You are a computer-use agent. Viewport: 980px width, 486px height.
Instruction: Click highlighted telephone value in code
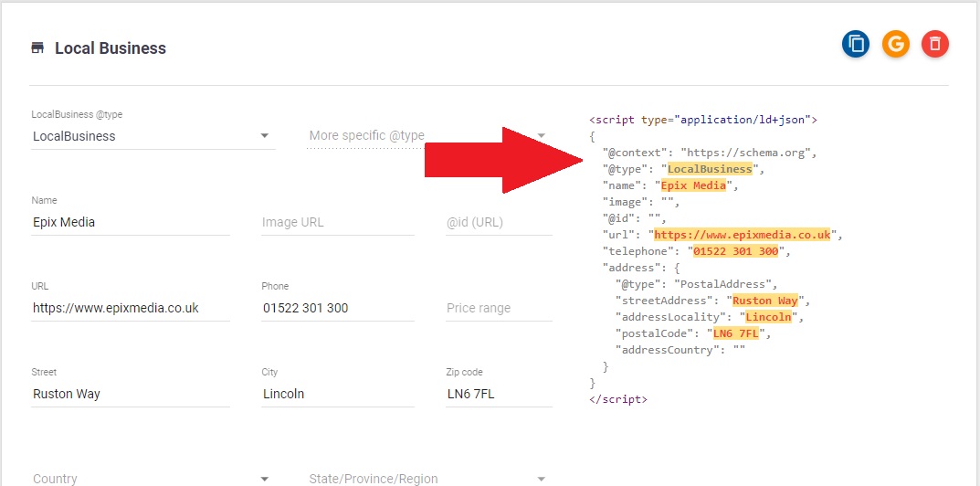click(x=735, y=251)
